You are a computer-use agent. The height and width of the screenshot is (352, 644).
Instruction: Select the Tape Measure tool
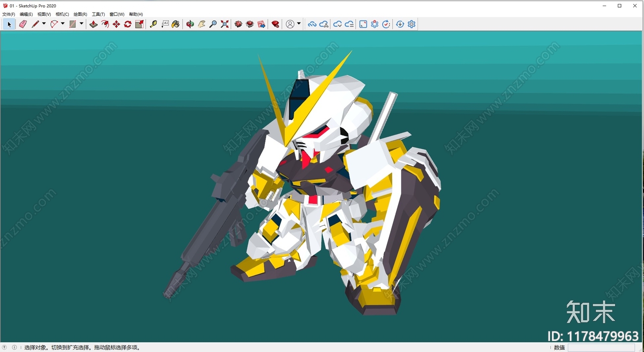coord(153,24)
